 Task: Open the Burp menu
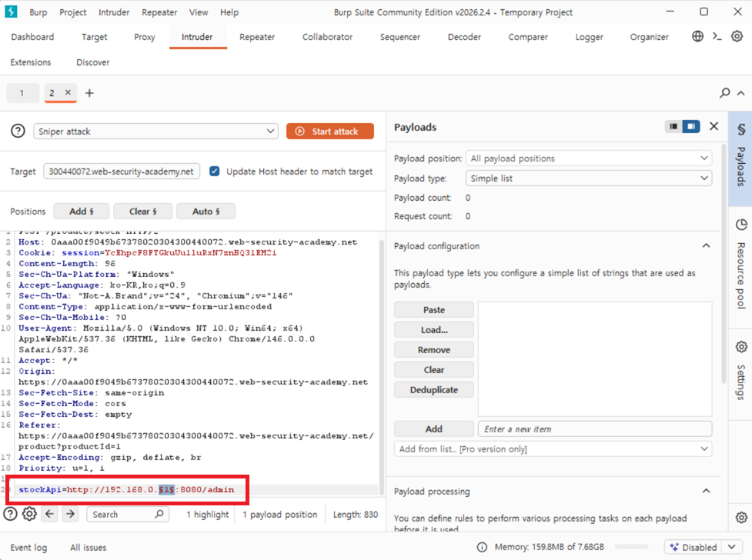coord(38,12)
